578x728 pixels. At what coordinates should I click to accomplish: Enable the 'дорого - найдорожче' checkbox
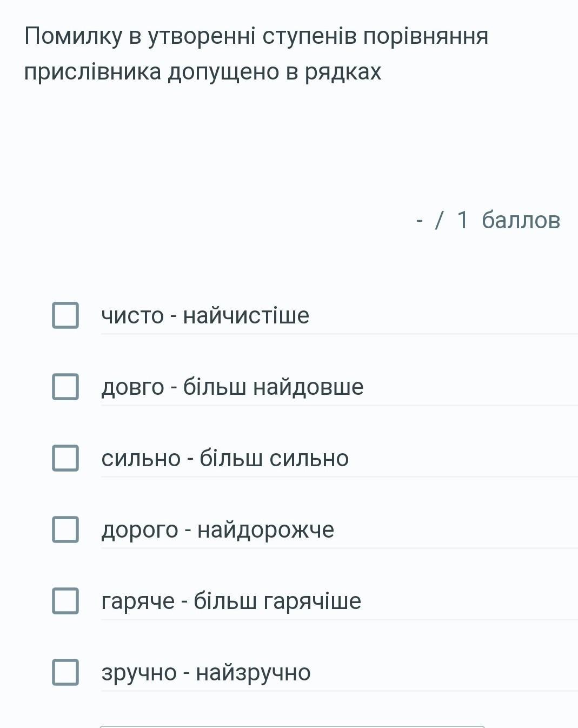pos(65,529)
